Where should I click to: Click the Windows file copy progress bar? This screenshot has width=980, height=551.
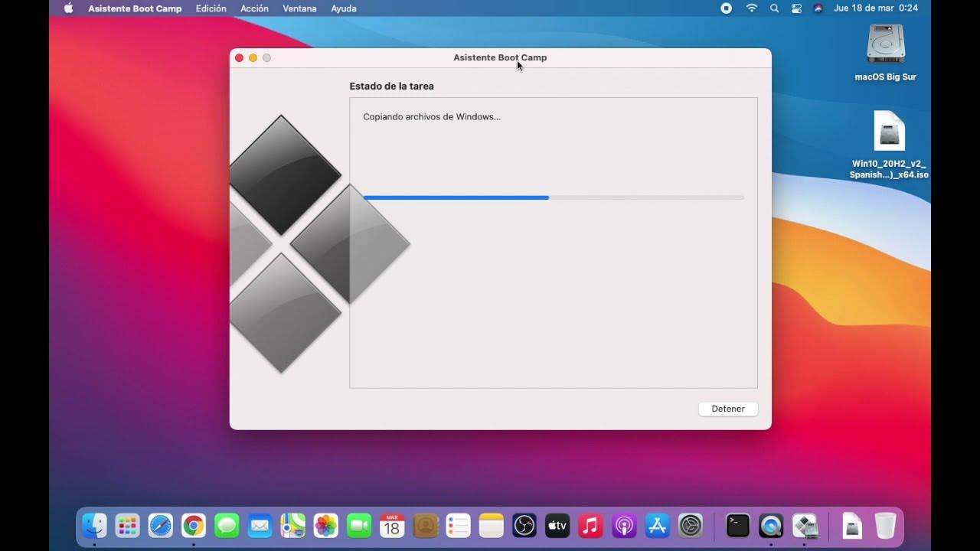click(x=554, y=197)
